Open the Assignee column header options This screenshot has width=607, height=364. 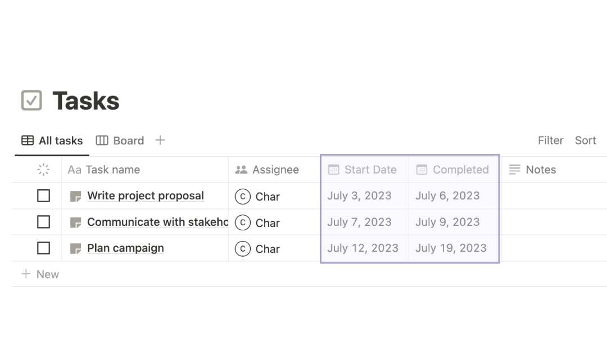pyautogui.click(x=274, y=170)
